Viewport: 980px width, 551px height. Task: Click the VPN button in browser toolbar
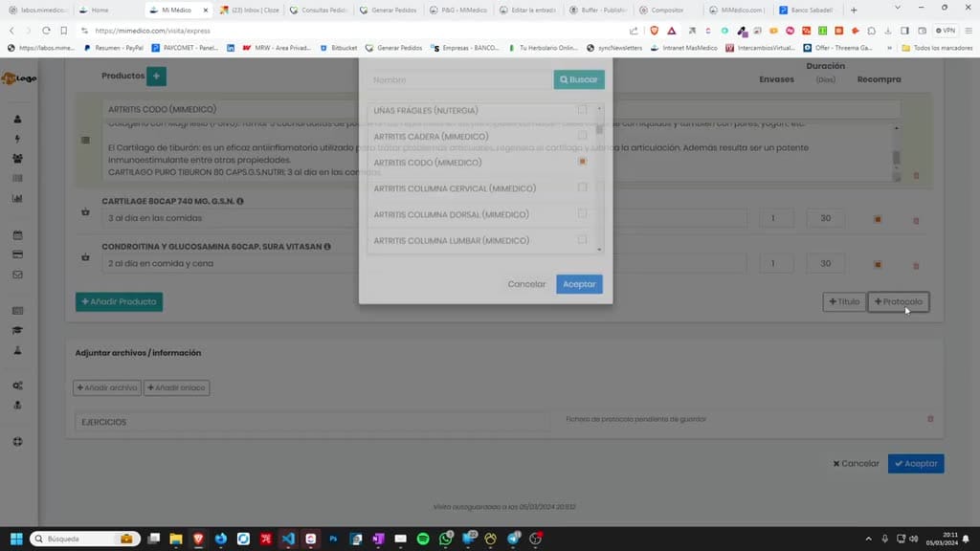[945, 30]
